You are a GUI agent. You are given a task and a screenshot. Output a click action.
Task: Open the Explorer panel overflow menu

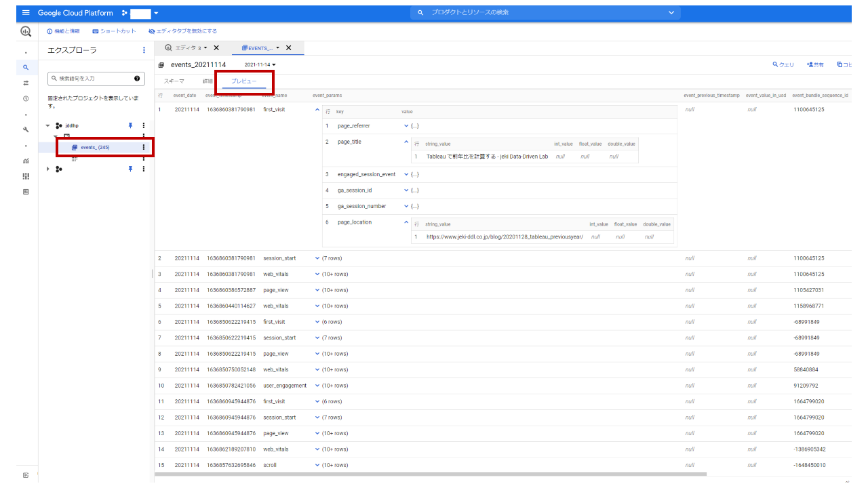[x=143, y=49]
